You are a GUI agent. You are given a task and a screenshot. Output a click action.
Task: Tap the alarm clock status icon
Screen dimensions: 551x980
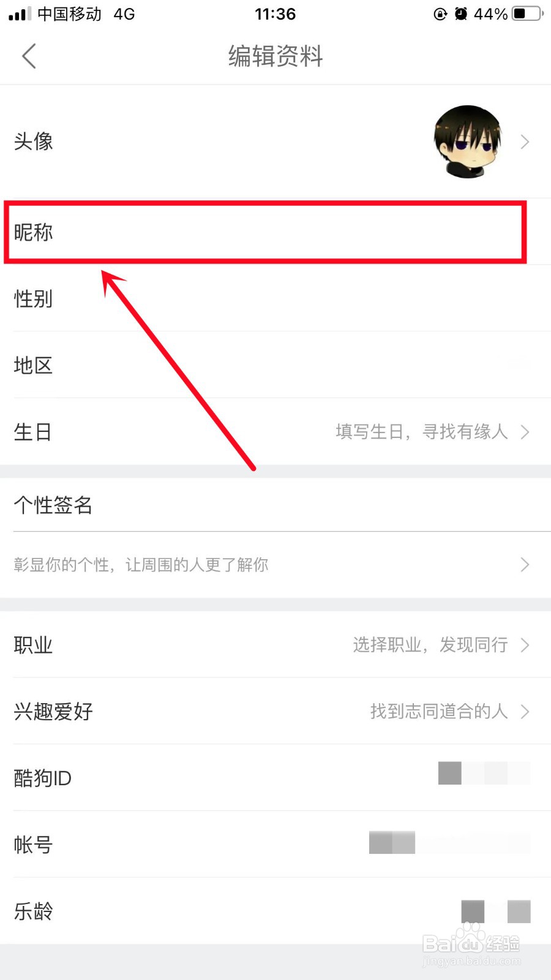click(x=461, y=13)
